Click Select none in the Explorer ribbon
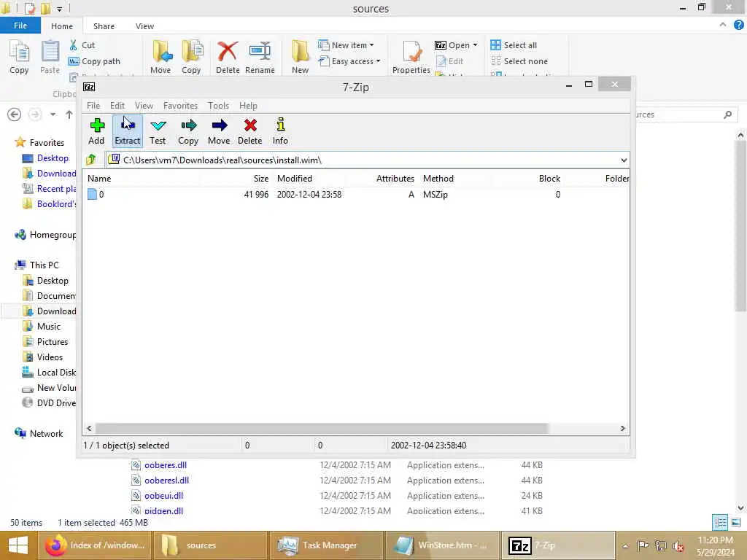The height and width of the screenshot is (560, 747). [x=519, y=61]
